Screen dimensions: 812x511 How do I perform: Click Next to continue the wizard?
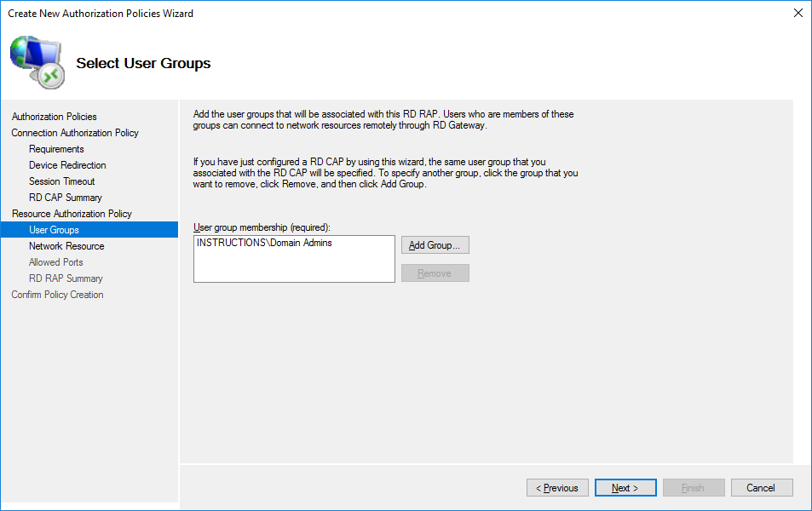625,488
